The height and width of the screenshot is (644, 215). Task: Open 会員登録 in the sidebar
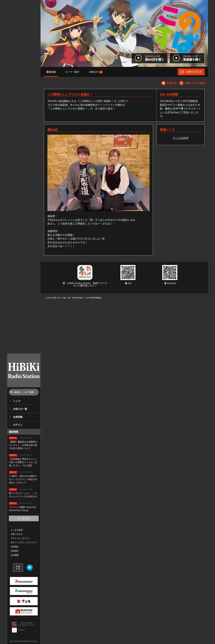pyautogui.click(x=24, y=417)
